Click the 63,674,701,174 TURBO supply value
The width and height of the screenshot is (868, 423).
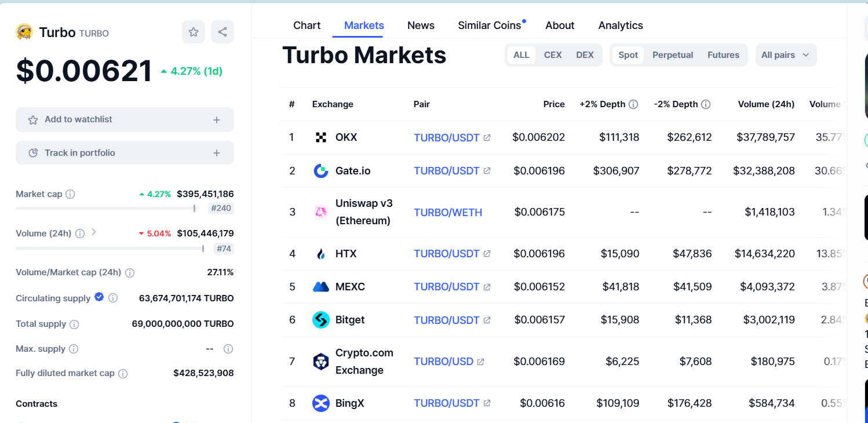pos(187,298)
